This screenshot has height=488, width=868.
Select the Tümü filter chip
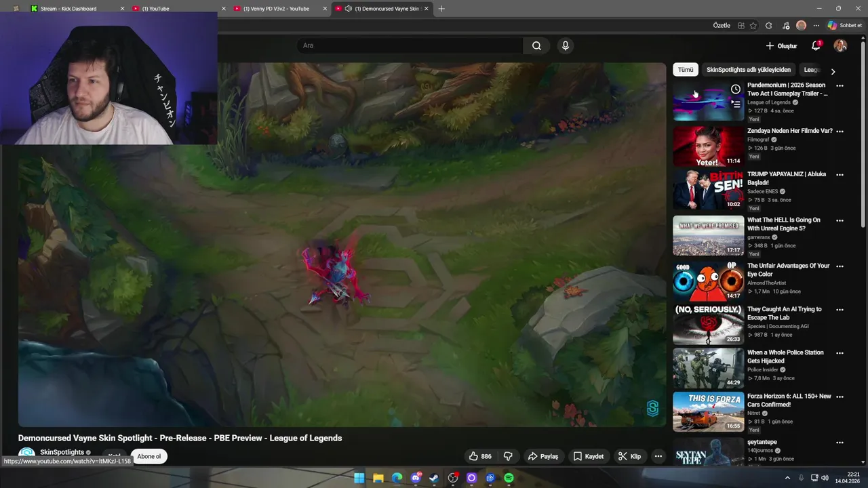click(x=686, y=70)
